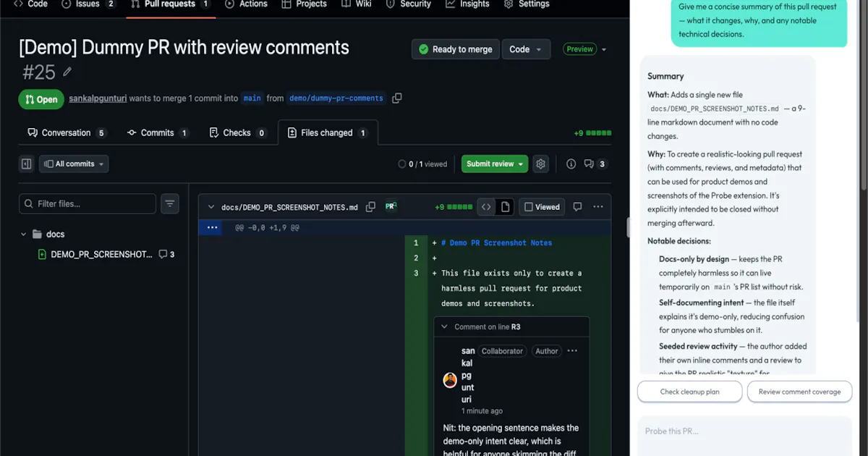
Task: Collapse the docs/DEMO_PR_SCREENSHOT_NOTES.md file diff
Action: (x=211, y=207)
